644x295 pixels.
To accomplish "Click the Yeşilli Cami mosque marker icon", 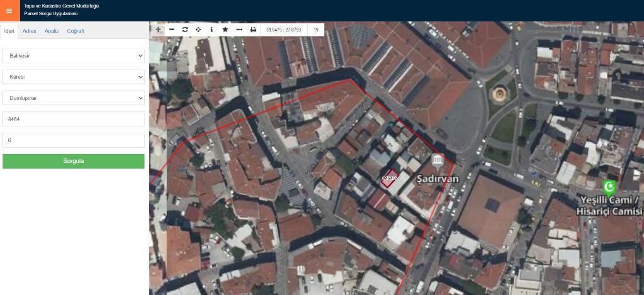I will pyautogui.click(x=609, y=187).
